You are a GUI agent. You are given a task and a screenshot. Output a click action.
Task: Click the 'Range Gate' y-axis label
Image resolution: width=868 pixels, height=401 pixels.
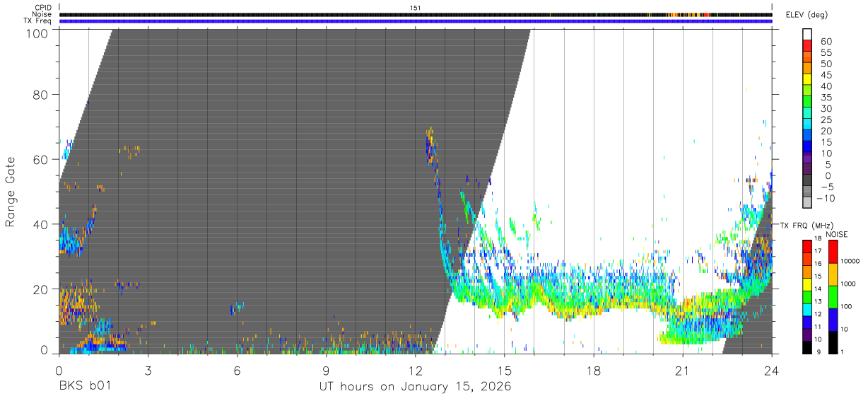(11, 192)
